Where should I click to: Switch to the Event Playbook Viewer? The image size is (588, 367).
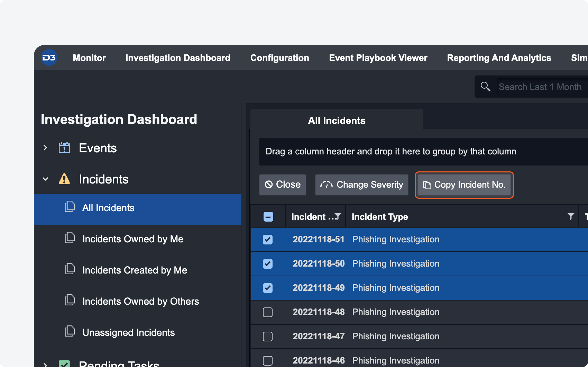(378, 58)
